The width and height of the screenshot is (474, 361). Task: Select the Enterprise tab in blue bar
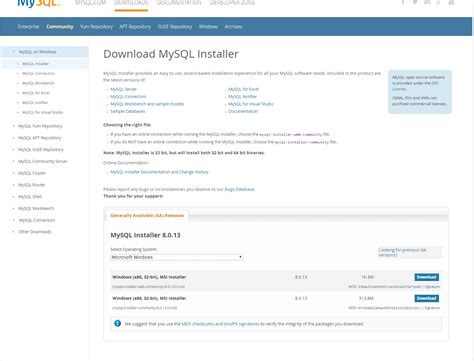click(28, 27)
